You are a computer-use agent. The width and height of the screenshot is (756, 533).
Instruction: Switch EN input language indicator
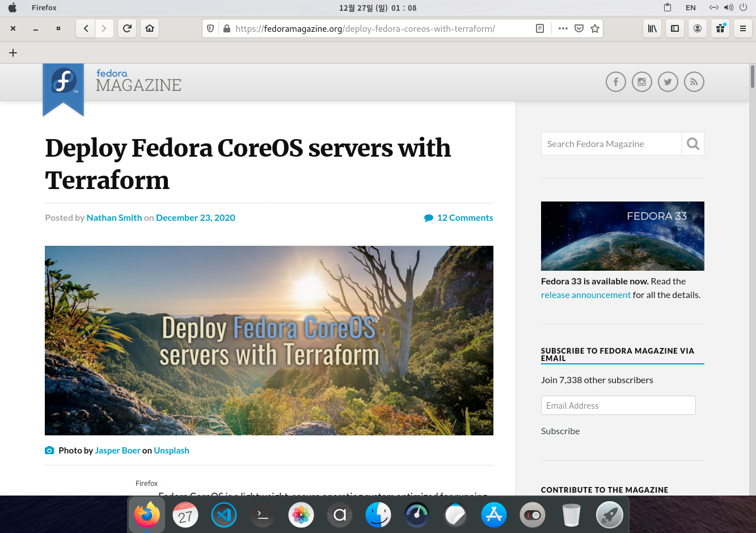[x=691, y=8]
